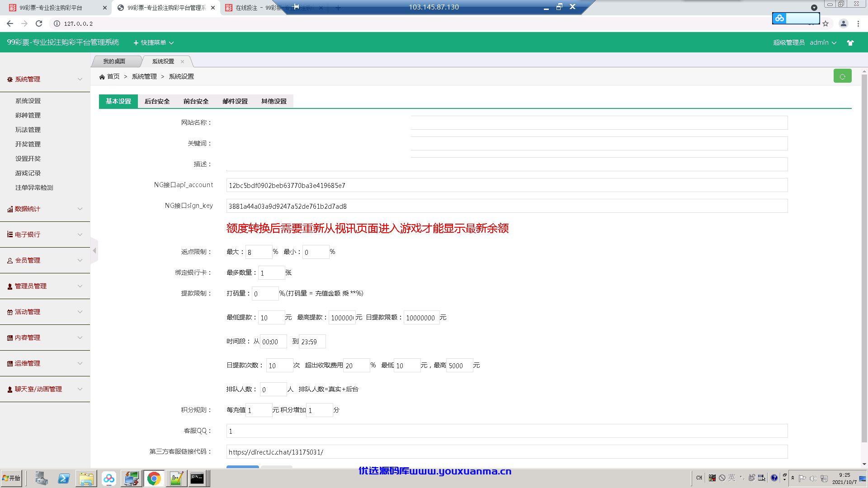Switch to the 后台安全 tab
This screenshot has height=488, width=868.
tap(157, 101)
